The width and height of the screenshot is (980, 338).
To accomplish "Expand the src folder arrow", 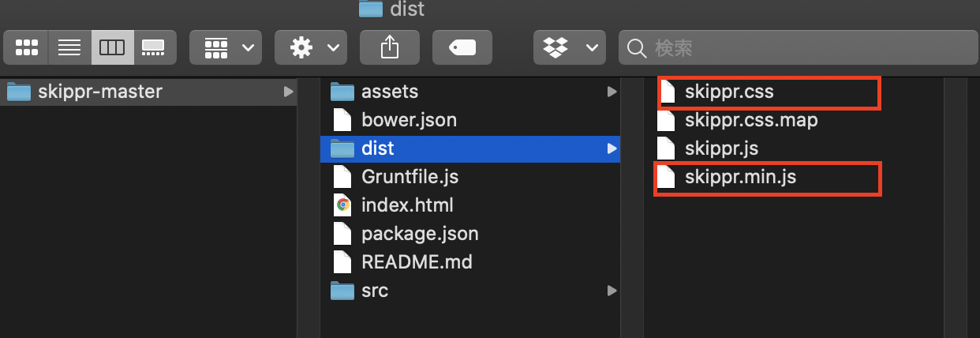I will tap(612, 290).
